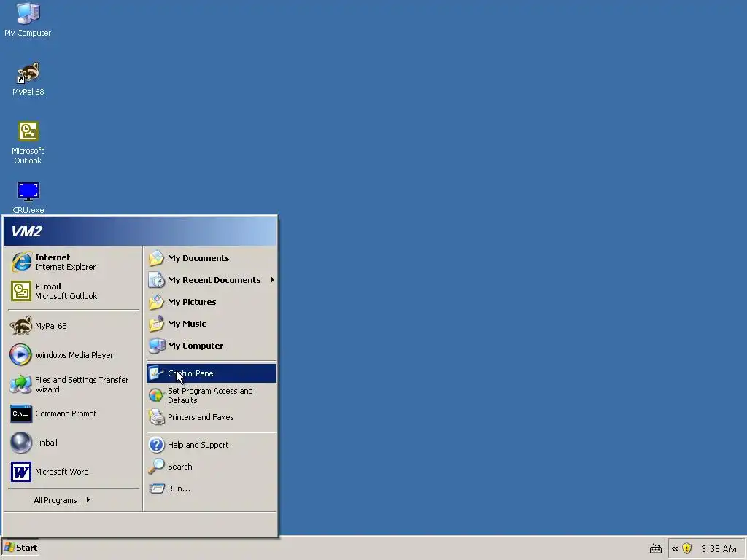Click the Windows Media Player icon

21,355
